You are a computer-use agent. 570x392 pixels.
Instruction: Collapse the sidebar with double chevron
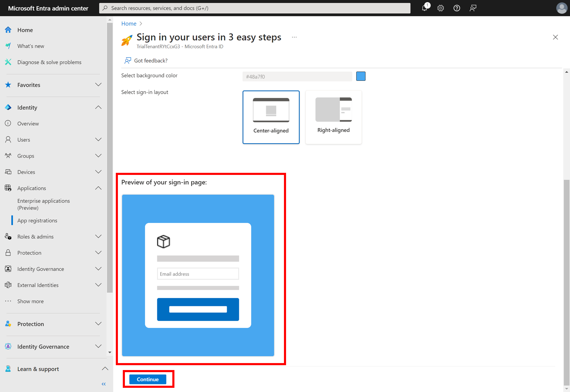click(104, 384)
